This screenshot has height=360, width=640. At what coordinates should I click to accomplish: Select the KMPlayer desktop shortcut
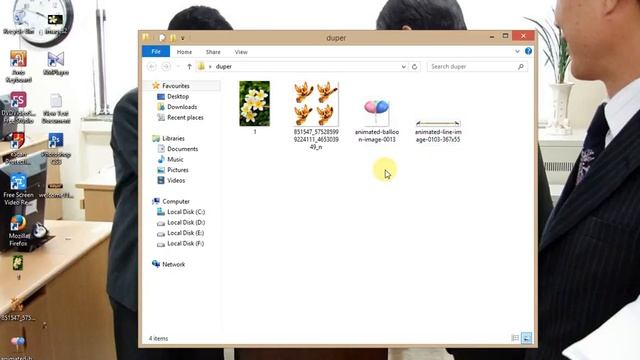[56, 63]
